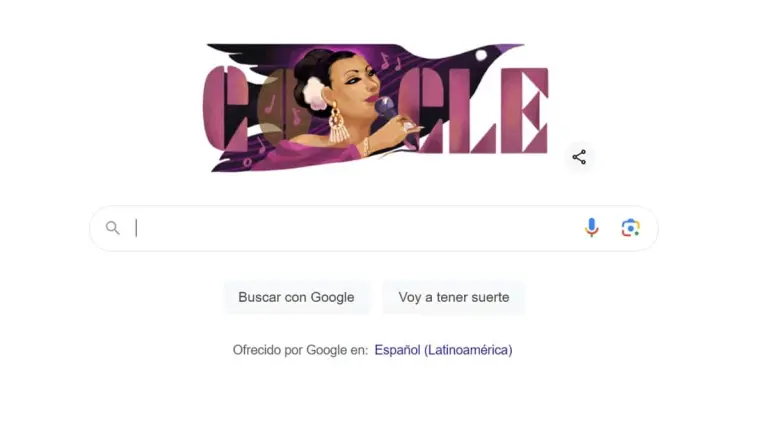This screenshot has height=432, width=768.
Task: Click the first letter G of the Doodle
Action: [x=226, y=109]
